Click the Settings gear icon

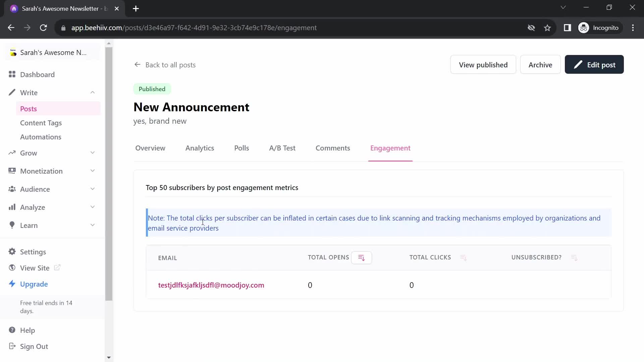tap(12, 252)
